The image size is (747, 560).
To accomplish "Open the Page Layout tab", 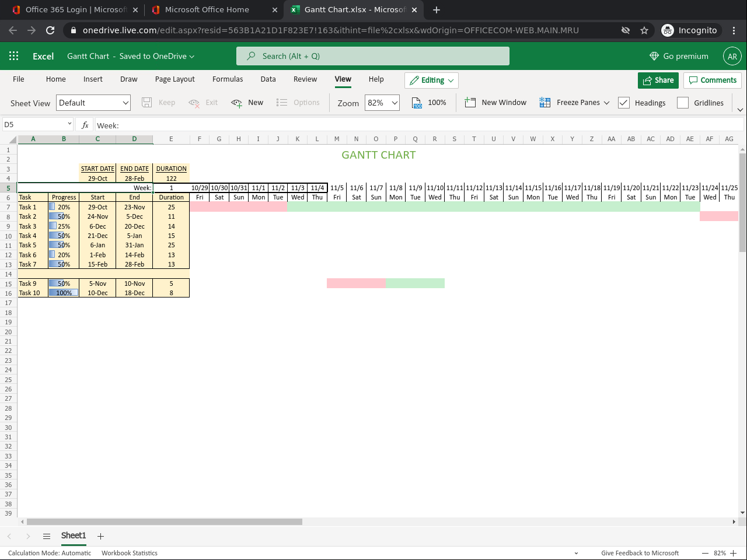I will [175, 79].
